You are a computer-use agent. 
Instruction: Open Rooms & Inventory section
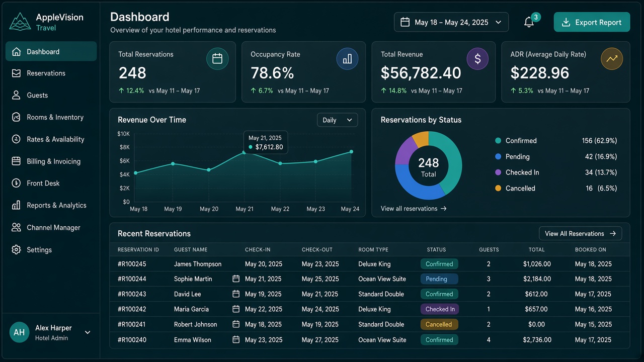tap(51, 117)
